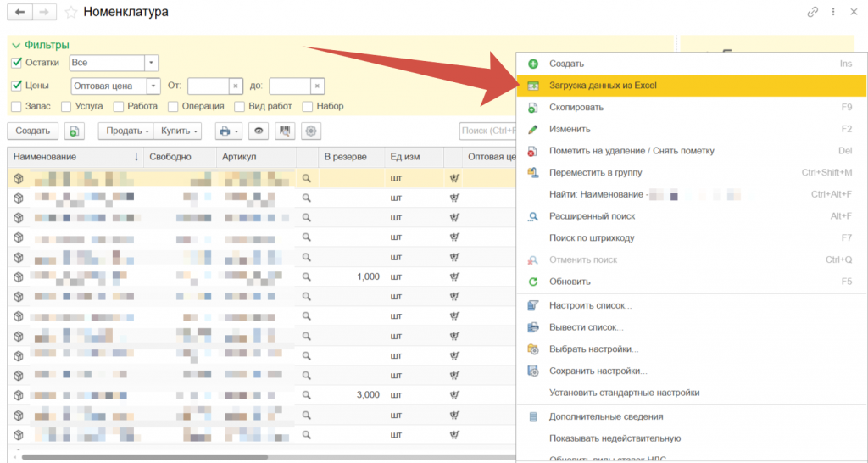Click the copy item icon beside Создать
The image size is (868, 463).
pos(74,131)
